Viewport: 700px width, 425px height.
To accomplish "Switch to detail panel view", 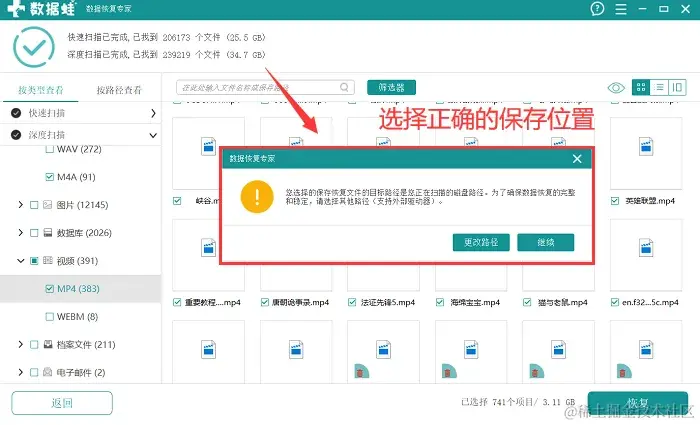I will (x=677, y=88).
